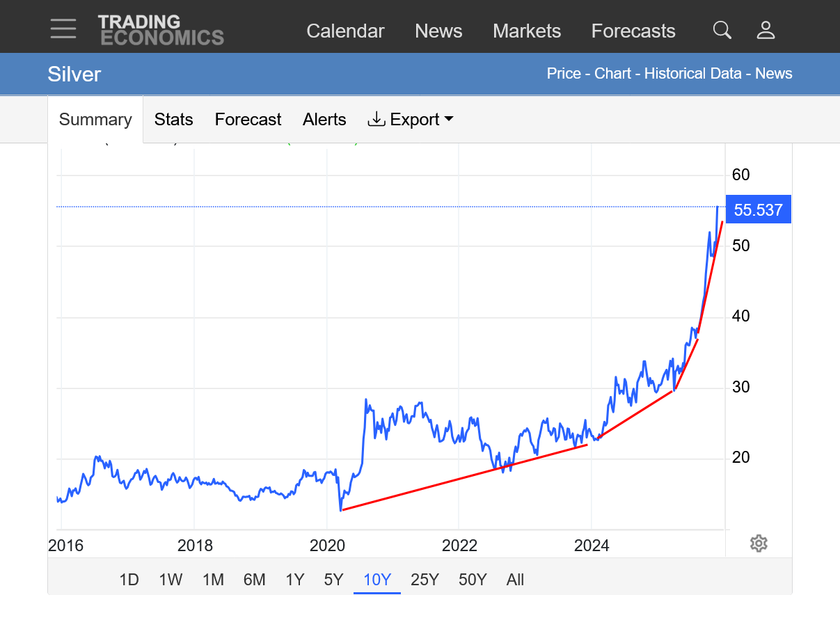Viewport: 840px width, 627px height.
Task: Open the hamburger navigation menu
Action: point(63,29)
